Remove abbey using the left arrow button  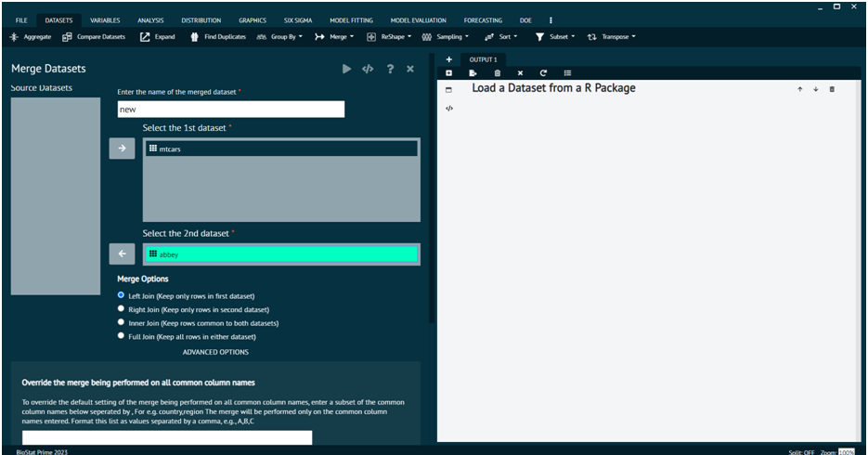click(122, 254)
